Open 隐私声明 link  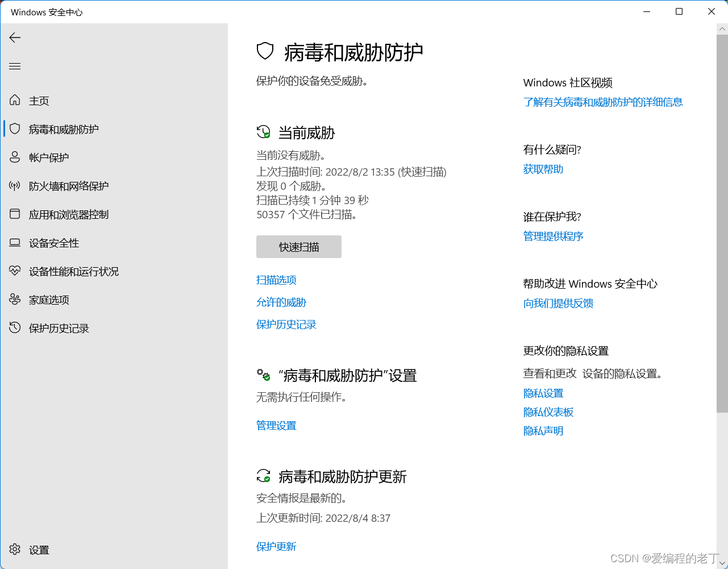[543, 430]
